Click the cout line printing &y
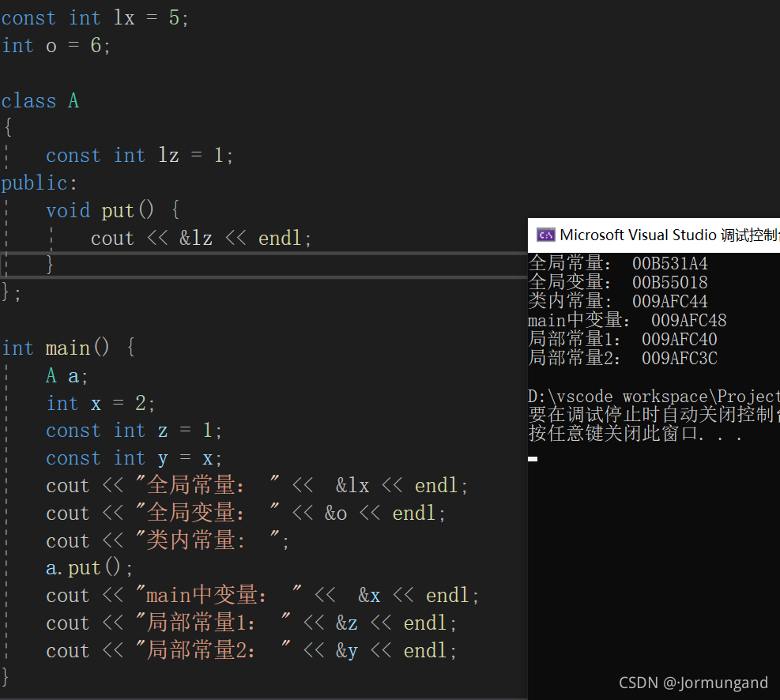780x700 pixels. [x=251, y=650]
